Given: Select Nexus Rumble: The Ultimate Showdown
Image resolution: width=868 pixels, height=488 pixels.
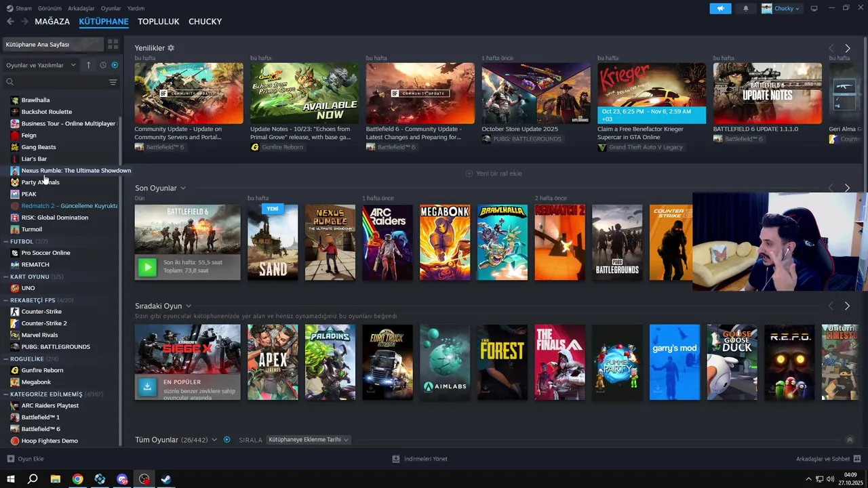Looking at the screenshot, I should [76, 170].
